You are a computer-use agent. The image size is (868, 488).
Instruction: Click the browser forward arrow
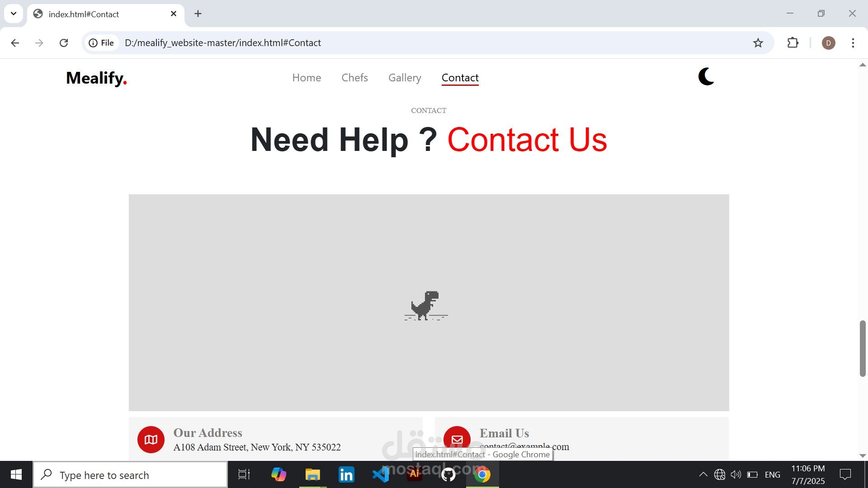point(39,43)
